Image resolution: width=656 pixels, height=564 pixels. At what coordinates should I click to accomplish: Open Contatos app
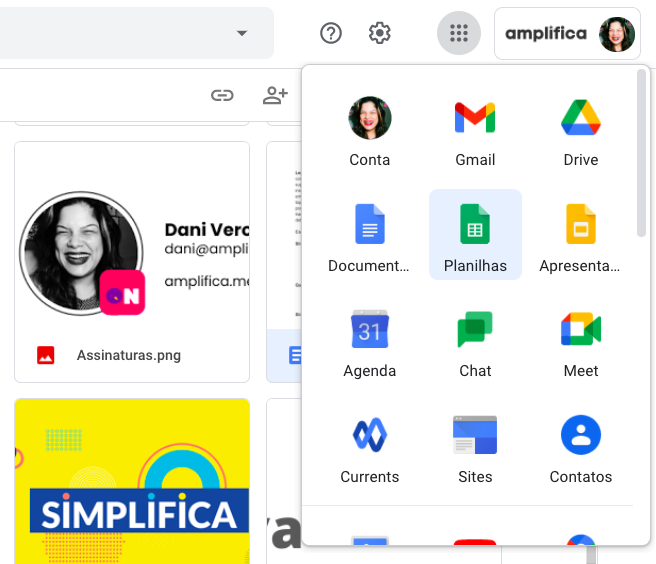[581, 448]
